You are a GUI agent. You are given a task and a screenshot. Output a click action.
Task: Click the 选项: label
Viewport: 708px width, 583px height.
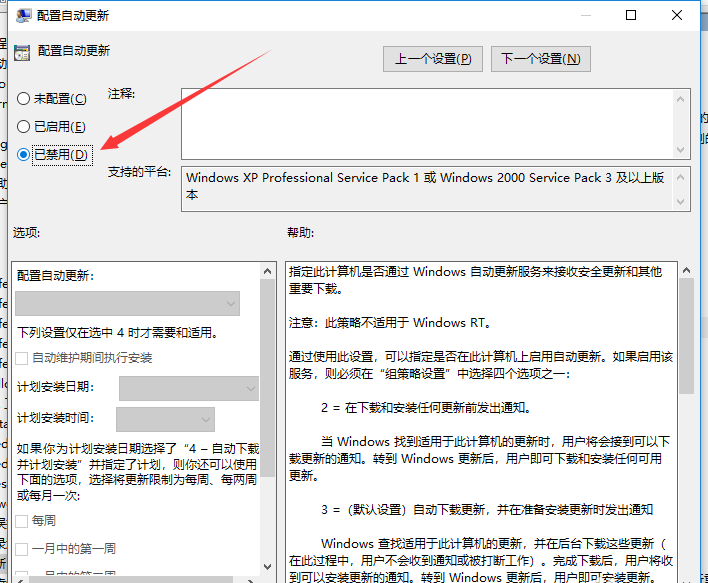pyautogui.click(x=27, y=233)
